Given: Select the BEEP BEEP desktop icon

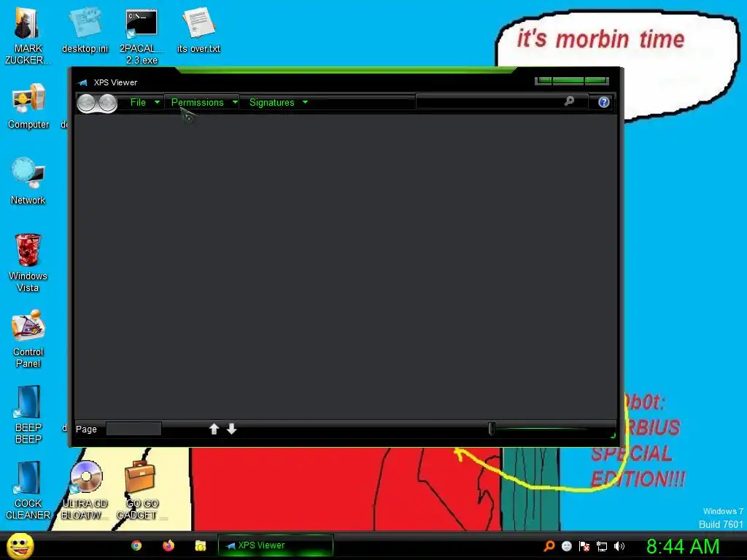Looking at the screenshot, I should (x=28, y=414).
